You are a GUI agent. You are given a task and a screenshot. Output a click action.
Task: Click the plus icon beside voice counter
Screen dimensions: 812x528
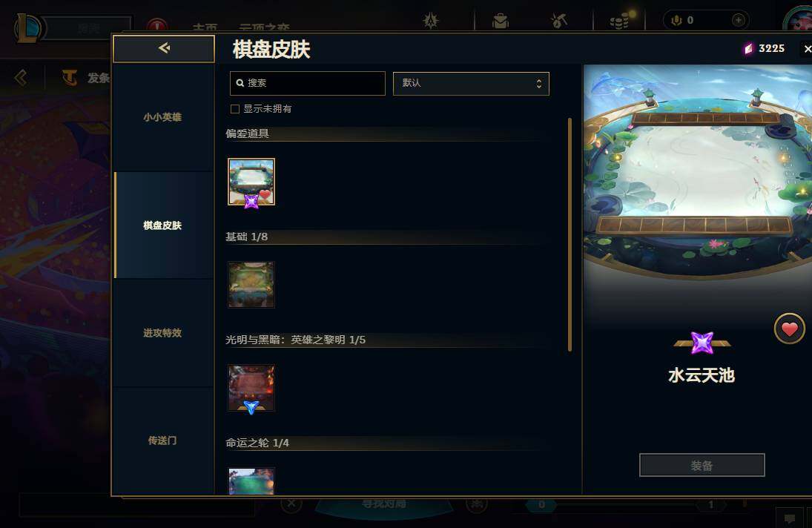click(x=739, y=20)
